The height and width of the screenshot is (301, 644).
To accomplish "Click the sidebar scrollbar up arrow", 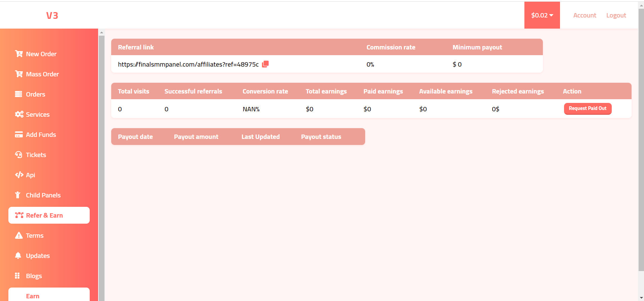I will (101, 33).
